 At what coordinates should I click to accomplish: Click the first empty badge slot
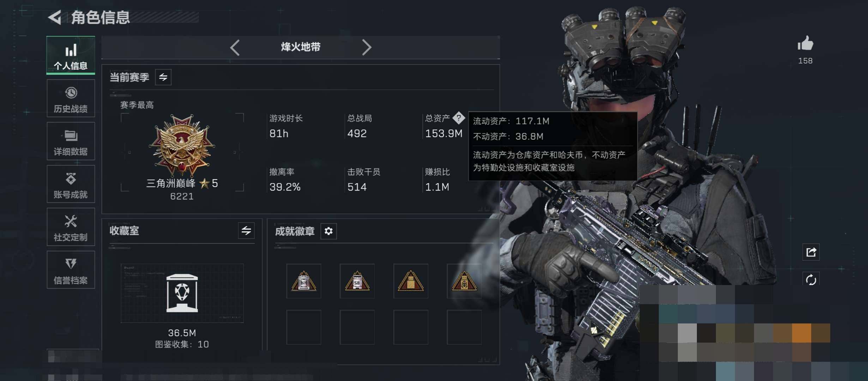point(303,327)
